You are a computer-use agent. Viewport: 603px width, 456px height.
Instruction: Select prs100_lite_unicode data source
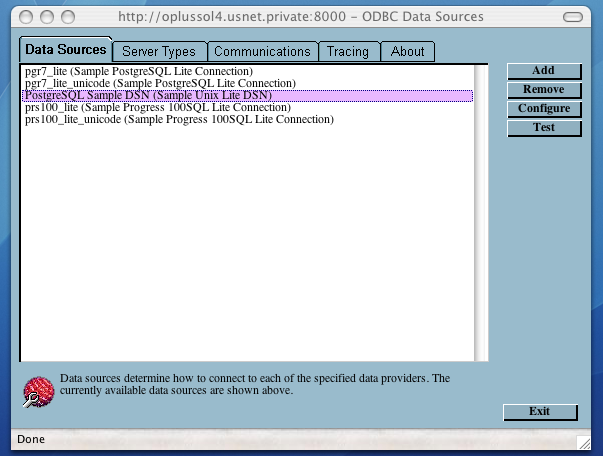(178, 120)
